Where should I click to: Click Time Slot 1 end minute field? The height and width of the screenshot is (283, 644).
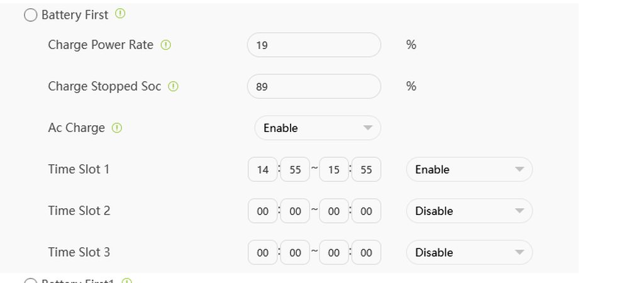point(366,170)
